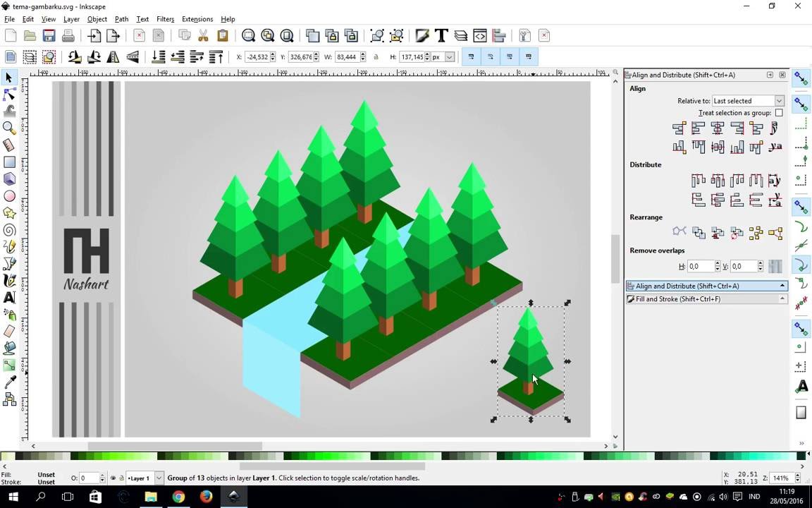The image size is (812, 508).
Task: Choose the Text tool in left toolbox
Action: tap(8, 298)
